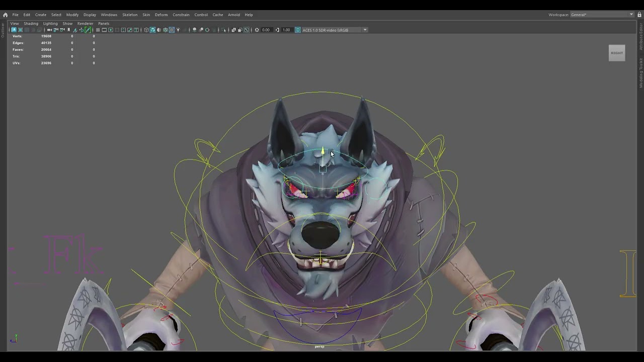Open the Camera Attributes icon
Screen dimensions: 644x362
click(x=62, y=30)
